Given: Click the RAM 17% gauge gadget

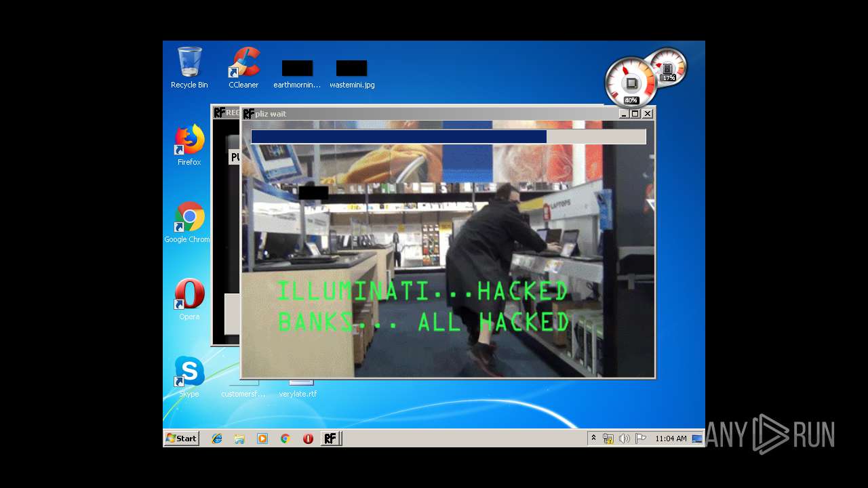Looking at the screenshot, I should tap(669, 67).
